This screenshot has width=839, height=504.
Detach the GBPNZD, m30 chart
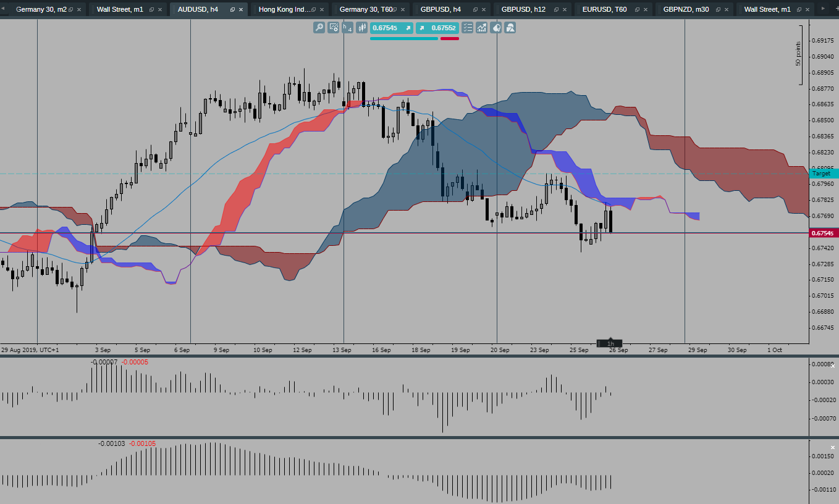[x=719, y=10]
